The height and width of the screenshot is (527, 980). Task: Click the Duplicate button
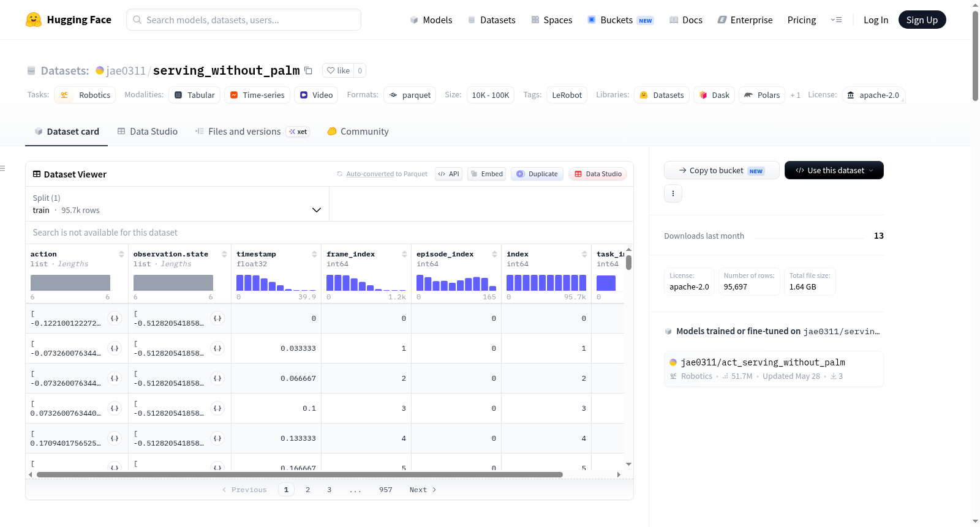coord(537,174)
